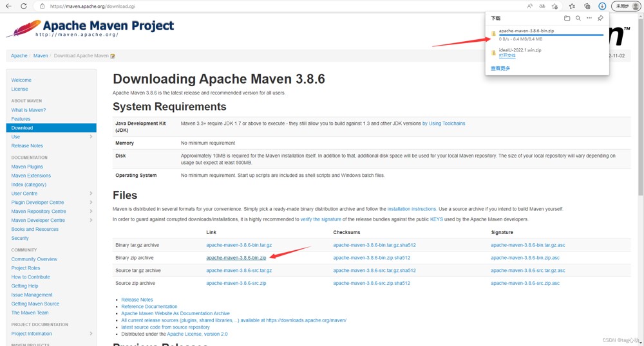Open The Maven Team sidebar link
Viewport: 644px width, 346px height.
pos(30,313)
